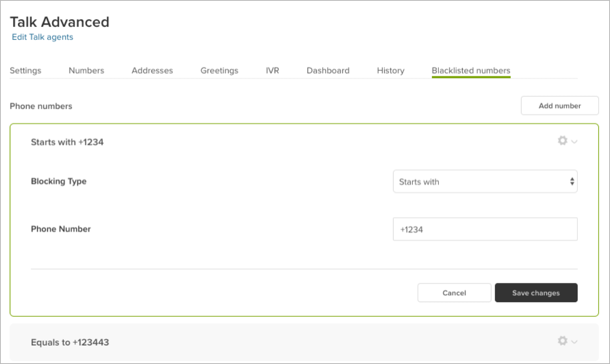Follow the Edit Talk agents link
Screen dimensions: 610x364
43,37
